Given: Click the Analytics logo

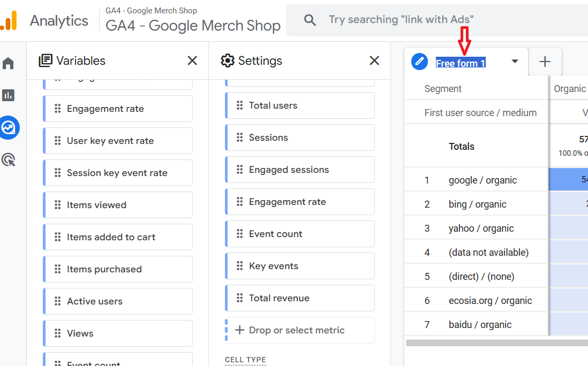Looking at the screenshot, I should coord(9,20).
